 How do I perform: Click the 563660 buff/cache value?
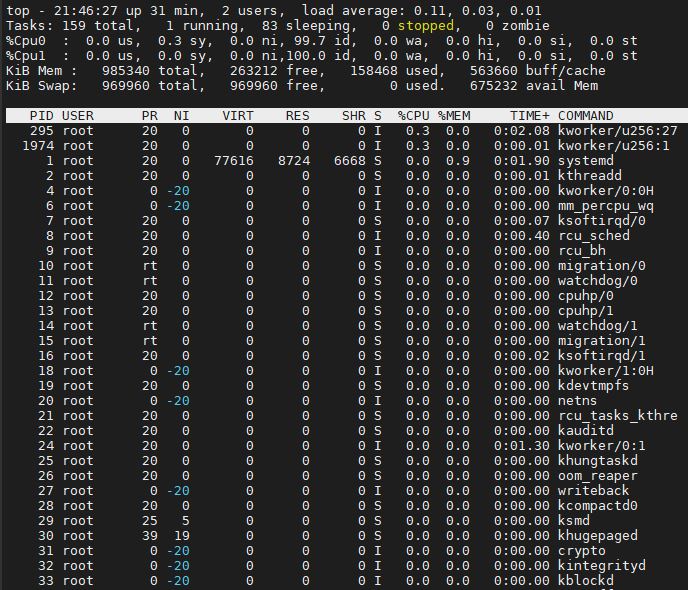[x=494, y=71]
